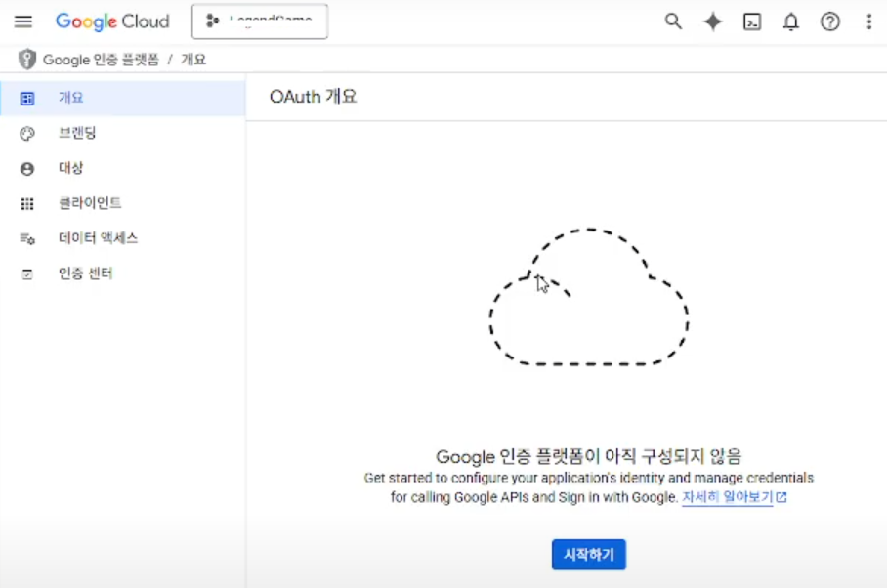Open the project selector dropdown
This screenshot has height=588, width=887.
(x=260, y=21)
